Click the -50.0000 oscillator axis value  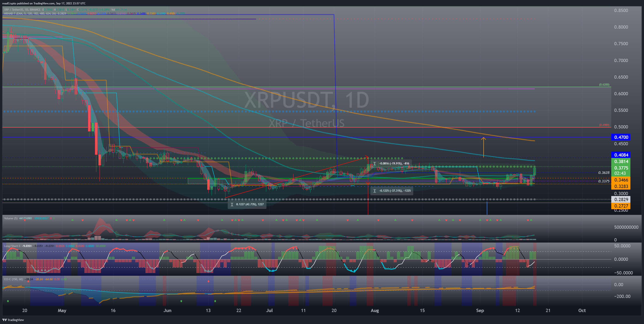623,273
